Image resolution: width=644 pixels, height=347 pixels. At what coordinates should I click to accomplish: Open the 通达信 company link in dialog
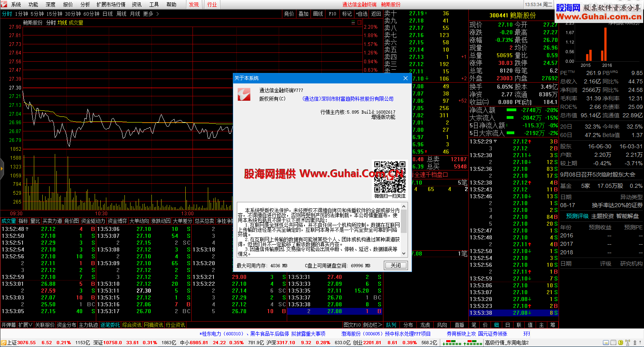pyautogui.click(x=348, y=99)
